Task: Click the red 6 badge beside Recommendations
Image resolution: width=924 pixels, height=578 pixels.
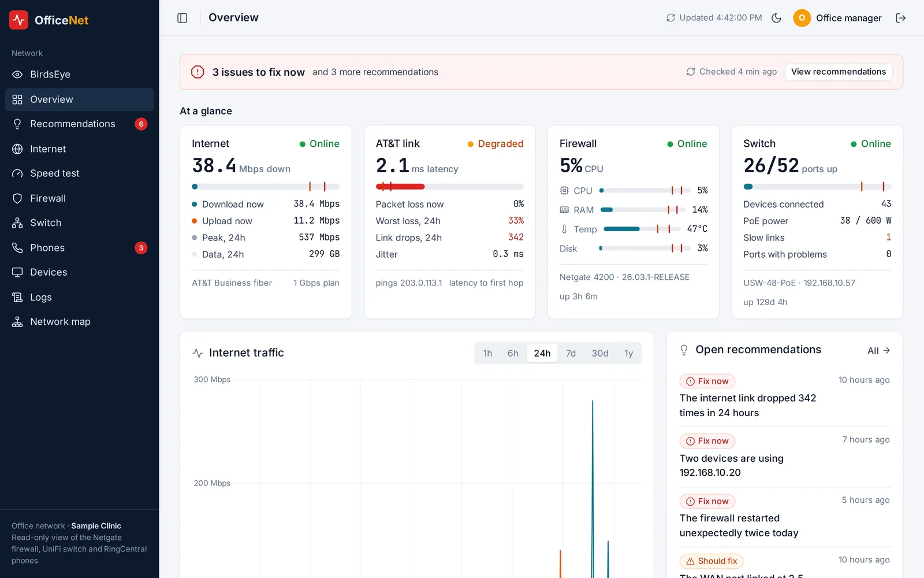Action: [x=141, y=124]
